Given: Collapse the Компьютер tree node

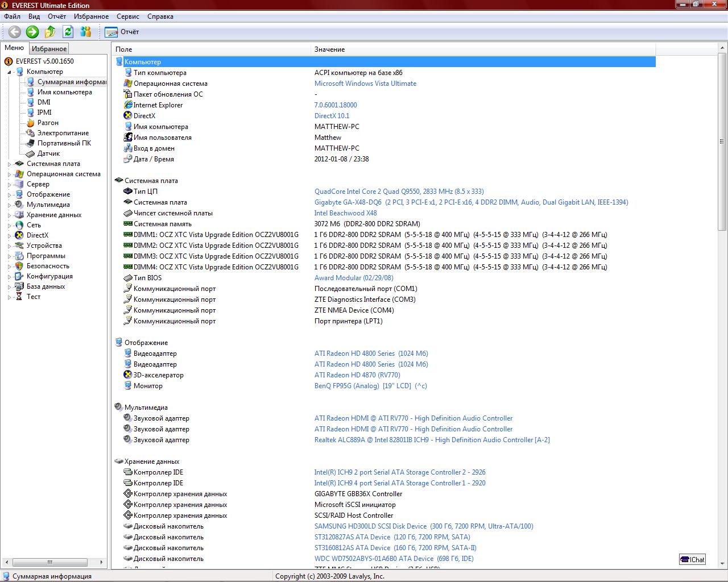Looking at the screenshot, I should pos(9,72).
